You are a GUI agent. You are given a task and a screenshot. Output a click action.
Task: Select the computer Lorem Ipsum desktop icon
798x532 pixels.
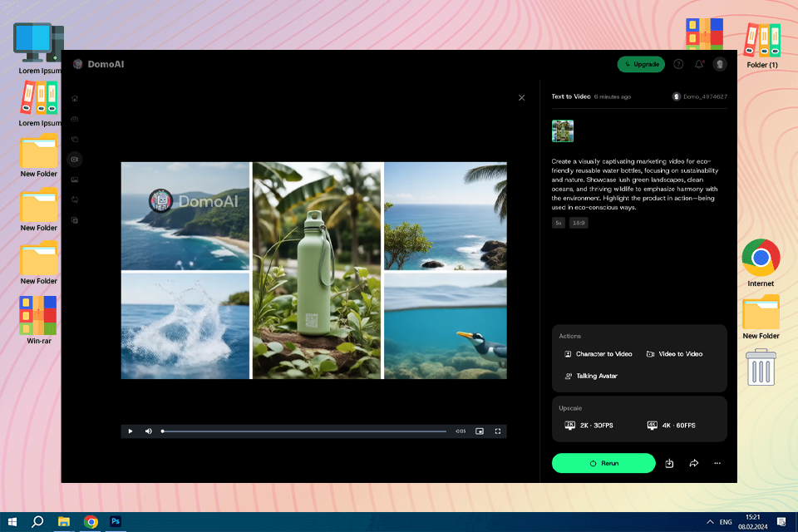(x=38, y=48)
